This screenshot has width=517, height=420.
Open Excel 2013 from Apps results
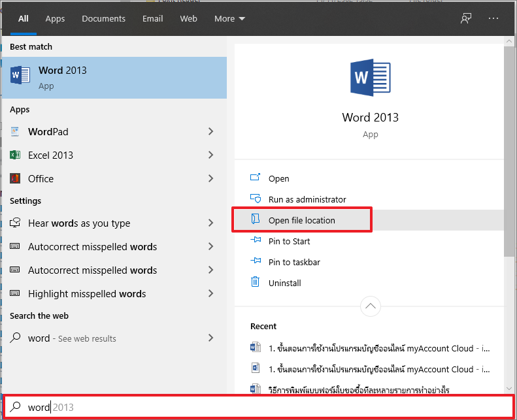point(114,155)
